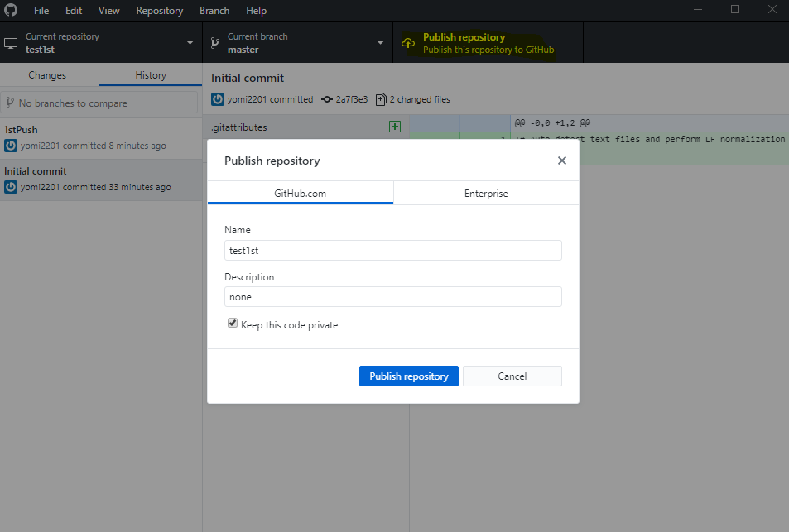Click the Description field containing none
Viewport: 789px width, 532px height.
393,297
